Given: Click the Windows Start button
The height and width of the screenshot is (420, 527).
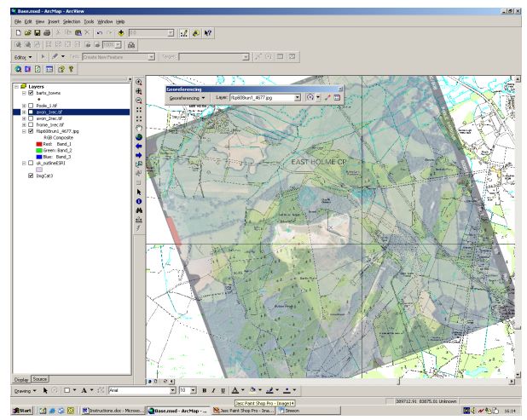Looking at the screenshot, I should [22, 411].
